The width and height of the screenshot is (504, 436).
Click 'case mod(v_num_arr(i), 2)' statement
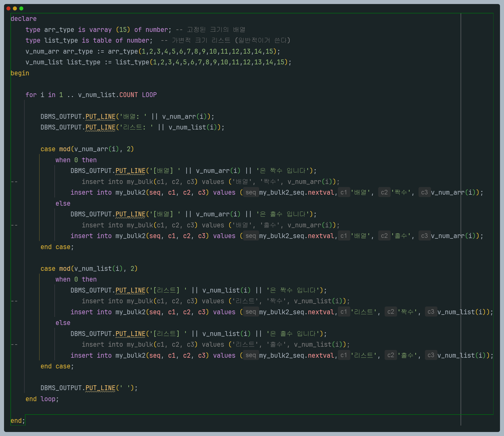87,149
